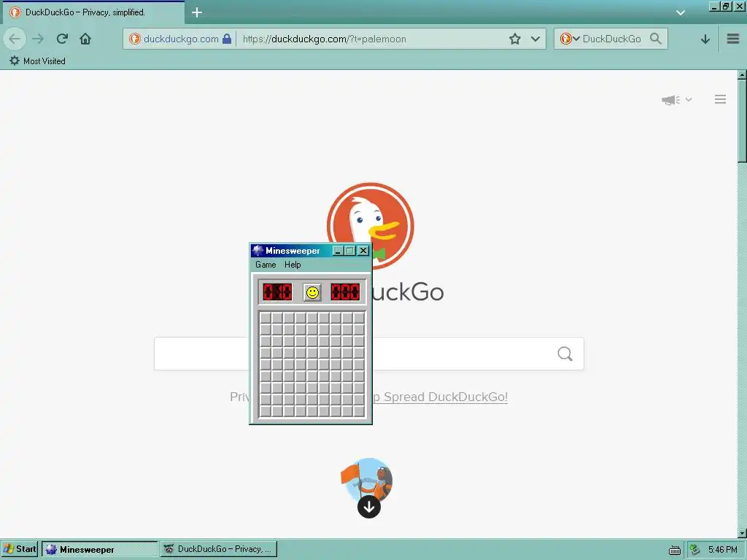Open the Help menu in Minesweeper
The height and width of the screenshot is (560, 747).
click(293, 265)
